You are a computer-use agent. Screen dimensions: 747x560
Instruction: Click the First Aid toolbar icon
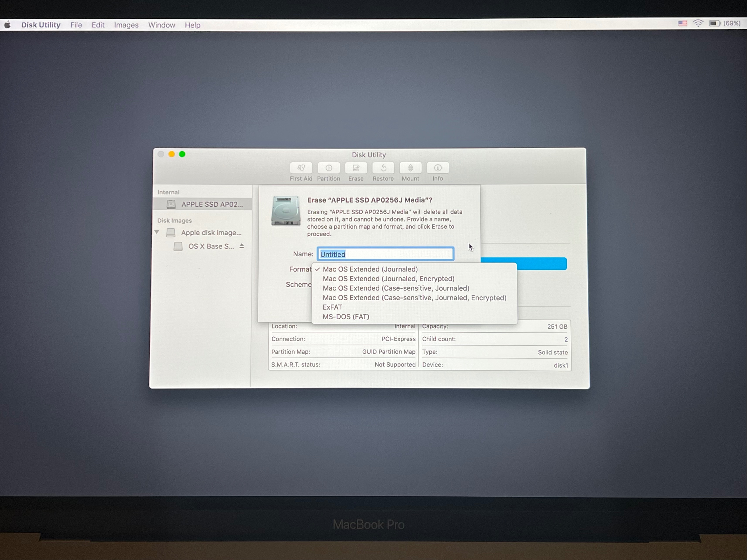(301, 168)
